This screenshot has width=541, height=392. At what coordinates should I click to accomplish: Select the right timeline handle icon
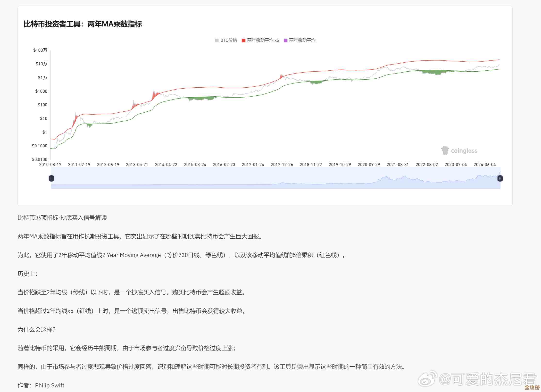(x=500, y=178)
